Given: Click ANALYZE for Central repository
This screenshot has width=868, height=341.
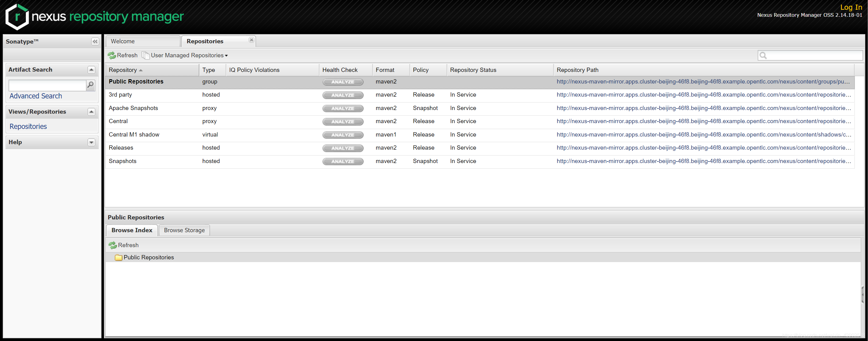Looking at the screenshot, I should tap(343, 122).
